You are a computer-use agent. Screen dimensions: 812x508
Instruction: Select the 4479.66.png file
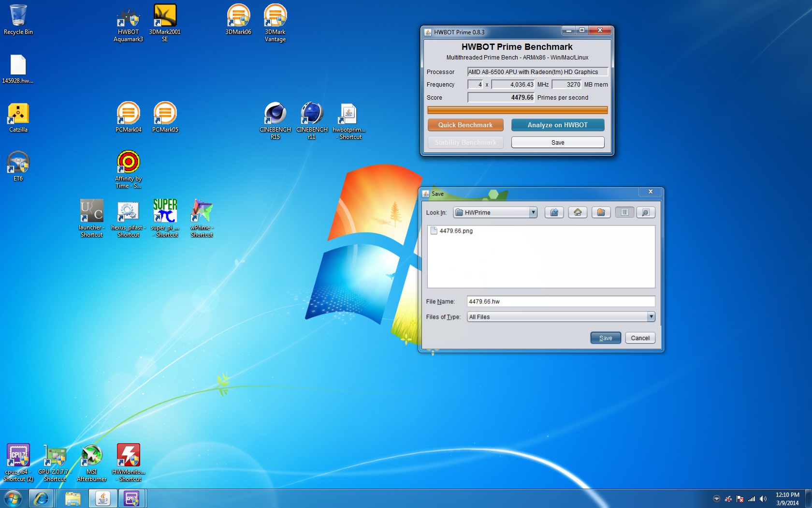coord(451,231)
